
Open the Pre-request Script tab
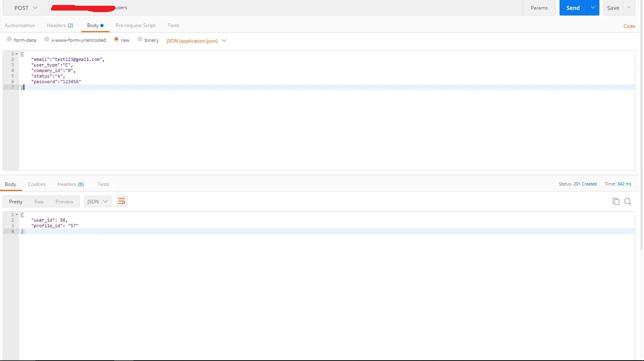(135, 25)
